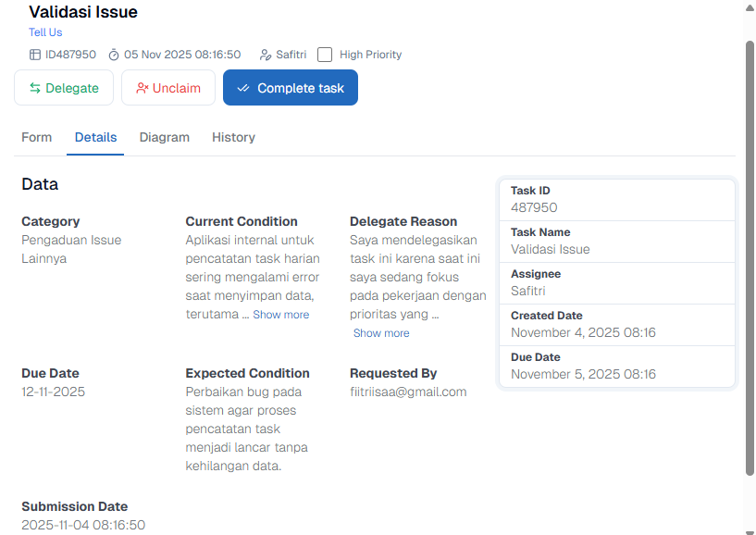Click the Unclaim button label
The height and width of the screenshot is (535, 756).
click(177, 88)
